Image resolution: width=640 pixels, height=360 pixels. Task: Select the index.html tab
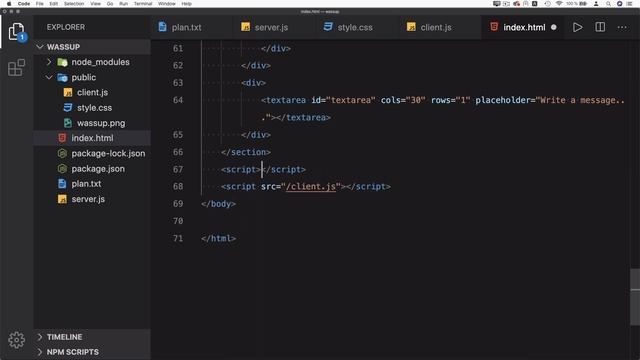tap(524, 27)
